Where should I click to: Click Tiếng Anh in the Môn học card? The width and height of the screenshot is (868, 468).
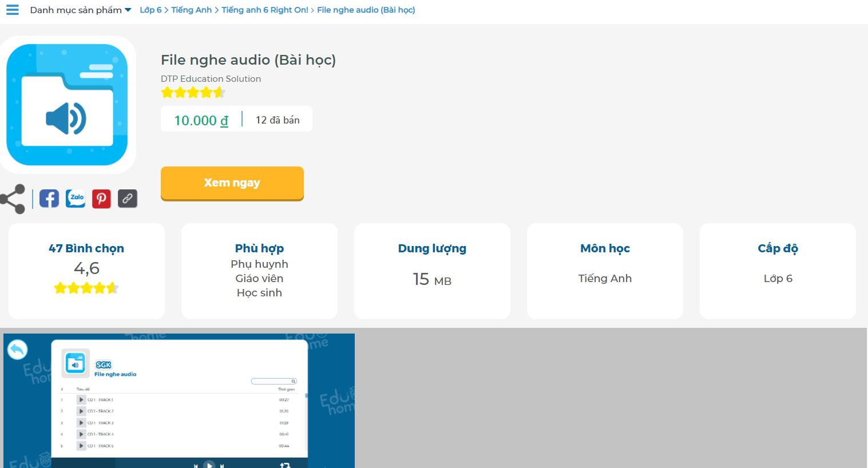pyautogui.click(x=605, y=278)
